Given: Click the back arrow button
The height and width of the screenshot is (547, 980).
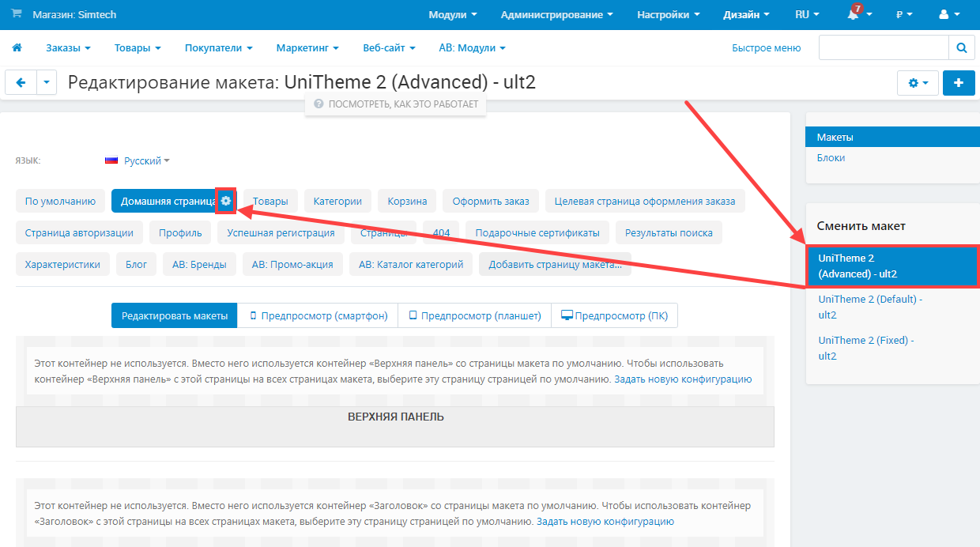Looking at the screenshot, I should [21, 82].
